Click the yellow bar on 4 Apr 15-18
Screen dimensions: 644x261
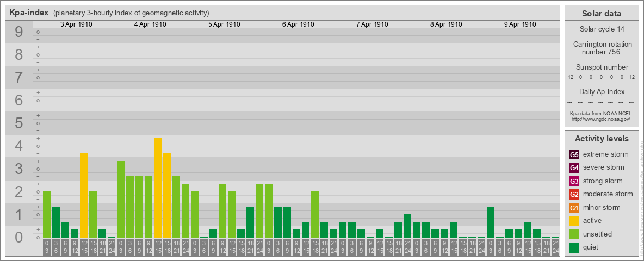coord(167,195)
